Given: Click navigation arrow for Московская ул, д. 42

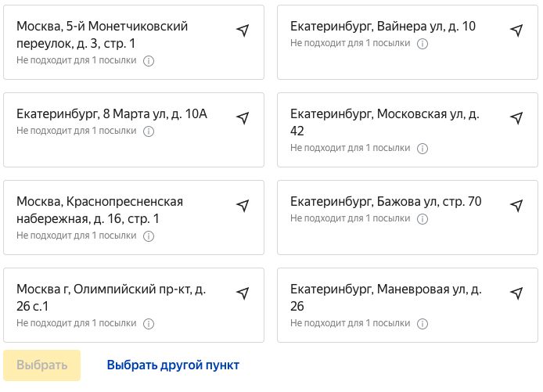Looking at the screenshot, I should point(516,118).
